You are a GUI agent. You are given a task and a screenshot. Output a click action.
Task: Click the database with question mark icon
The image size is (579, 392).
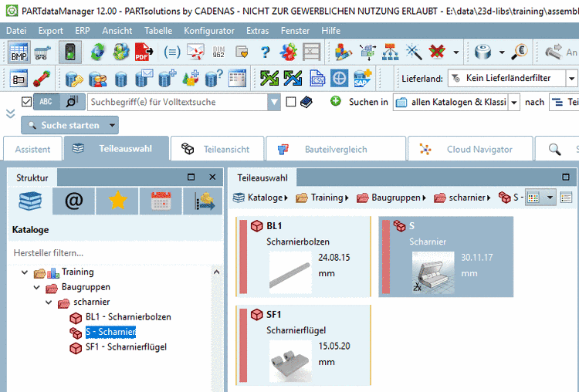point(214,78)
